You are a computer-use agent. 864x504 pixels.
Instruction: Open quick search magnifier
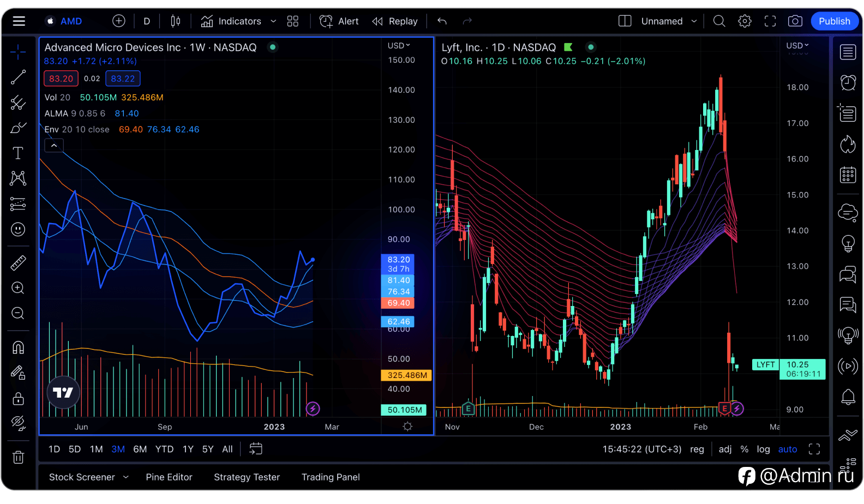coord(719,21)
